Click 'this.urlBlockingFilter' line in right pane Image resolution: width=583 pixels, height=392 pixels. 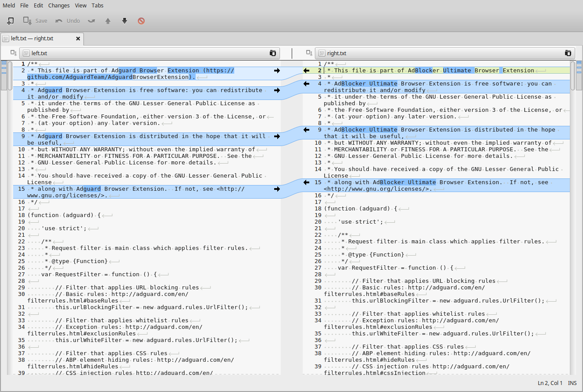[448, 301]
